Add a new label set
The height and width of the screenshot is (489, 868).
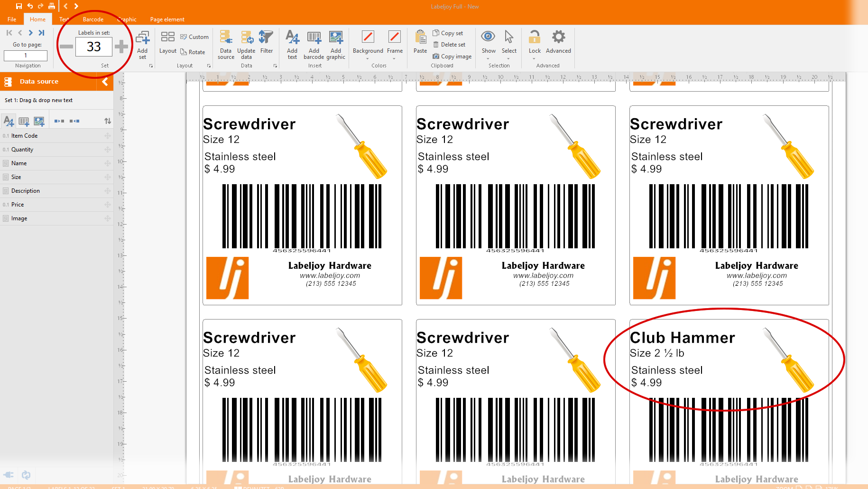click(142, 45)
